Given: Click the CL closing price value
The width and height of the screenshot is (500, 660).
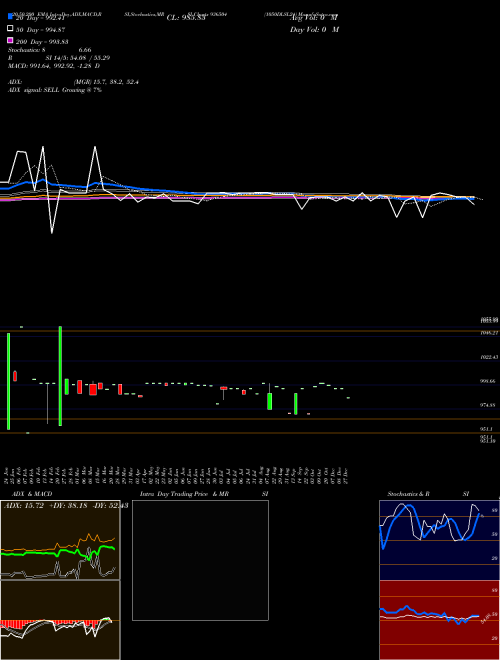Looking at the screenshot, I should tap(186, 18).
